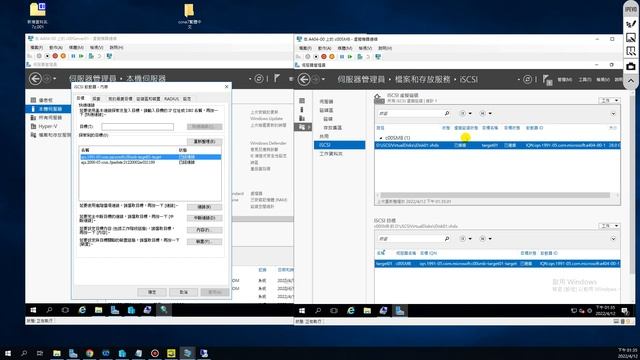This screenshot has height=360, width=640.
Task: Go back in left Server Manager
Action: [36, 78]
